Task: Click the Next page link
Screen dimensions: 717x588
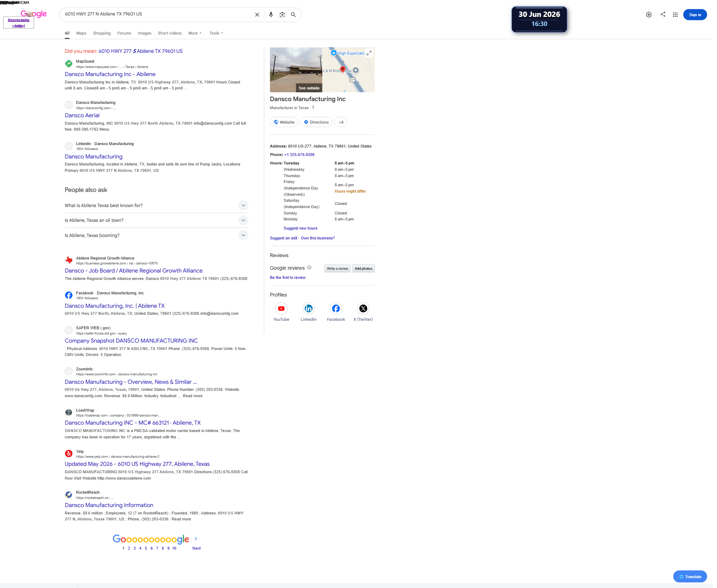Action: click(x=197, y=548)
